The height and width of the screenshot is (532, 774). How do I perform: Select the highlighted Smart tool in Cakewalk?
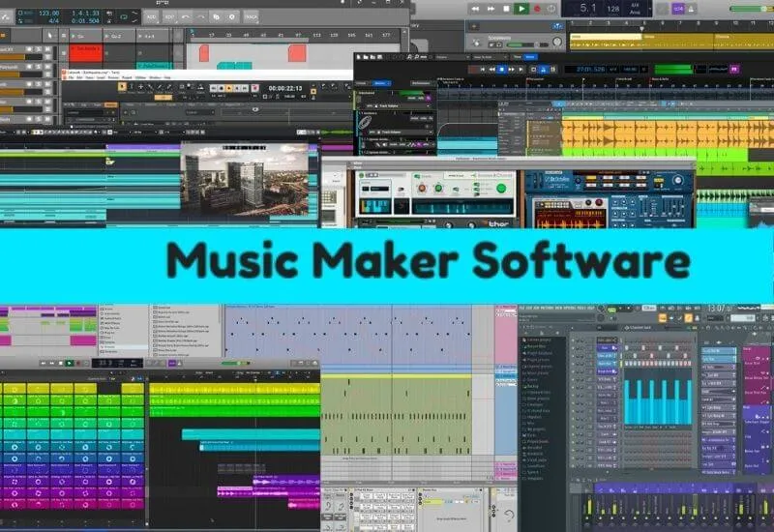pos(122,86)
